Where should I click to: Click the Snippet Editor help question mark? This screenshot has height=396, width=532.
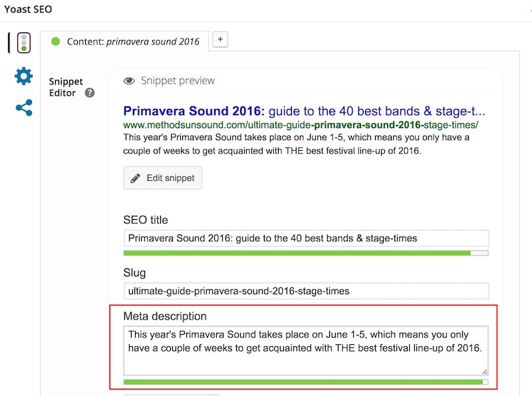[90, 92]
